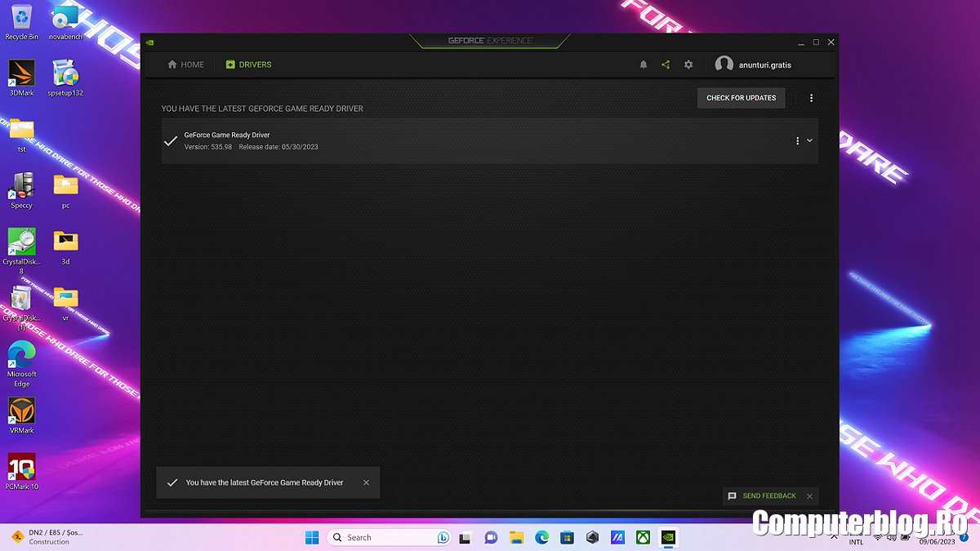Viewport: 980px width, 551px height.
Task: Dismiss the latest driver notification toast
Action: pos(366,482)
